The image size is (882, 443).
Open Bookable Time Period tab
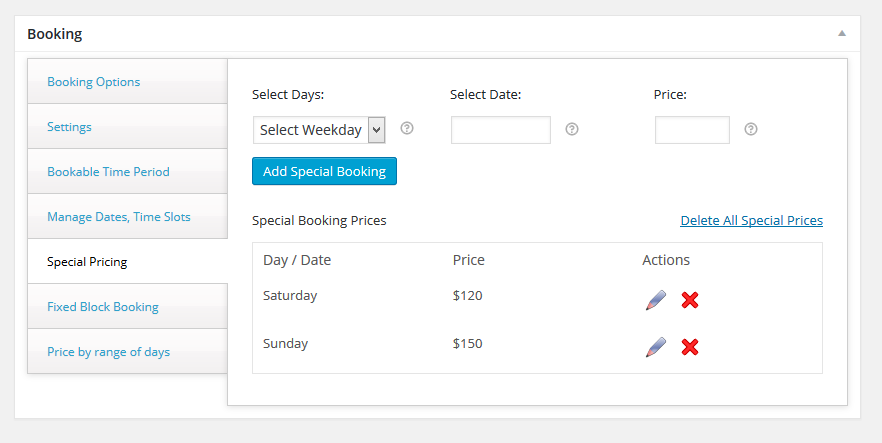pyautogui.click(x=108, y=172)
